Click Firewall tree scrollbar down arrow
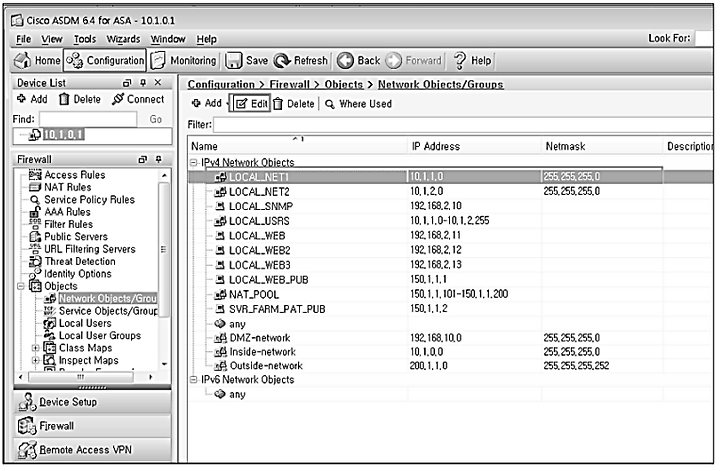Screen dimensions: 720x471 coord(164,364)
